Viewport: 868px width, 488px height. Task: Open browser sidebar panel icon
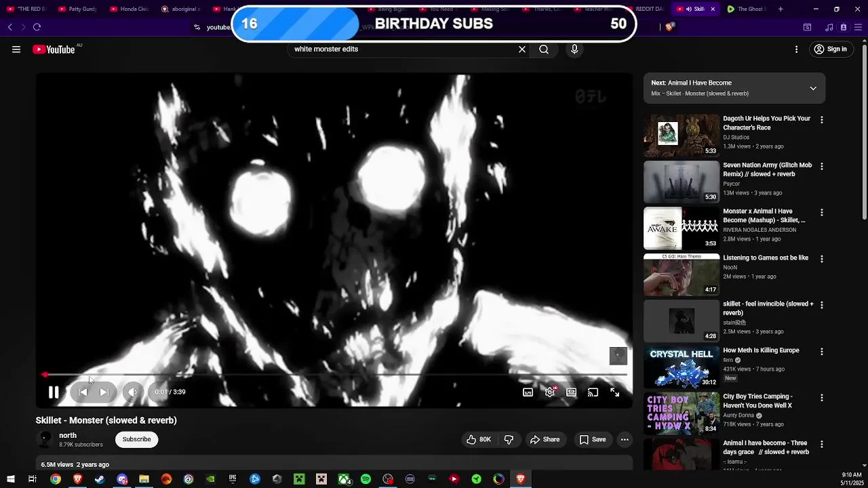coord(807,27)
